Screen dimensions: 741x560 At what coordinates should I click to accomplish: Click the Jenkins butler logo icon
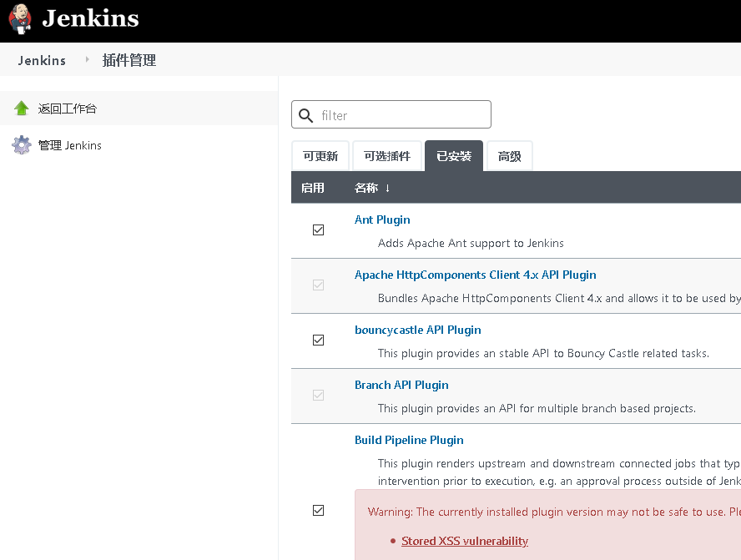click(x=20, y=19)
